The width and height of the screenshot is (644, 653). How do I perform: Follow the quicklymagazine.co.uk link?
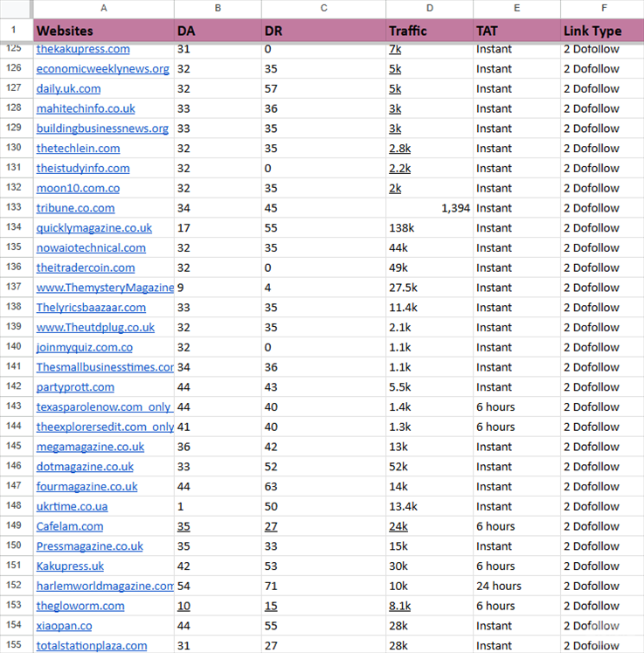[94, 228]
